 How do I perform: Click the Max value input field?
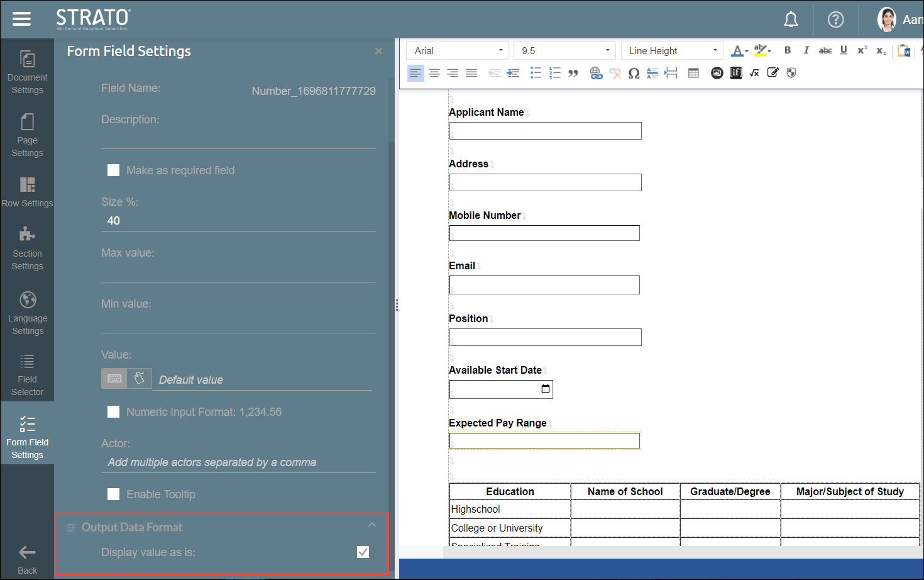point(238,272)
